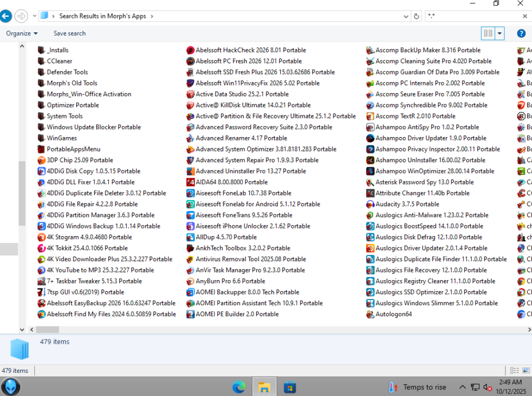Expand the breadcrumb chevron after Search Results
532x396 pixels.
pos(152,16)
